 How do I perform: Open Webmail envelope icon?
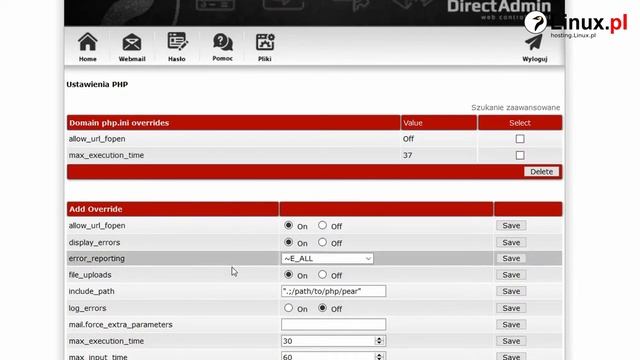click(132, 42)
